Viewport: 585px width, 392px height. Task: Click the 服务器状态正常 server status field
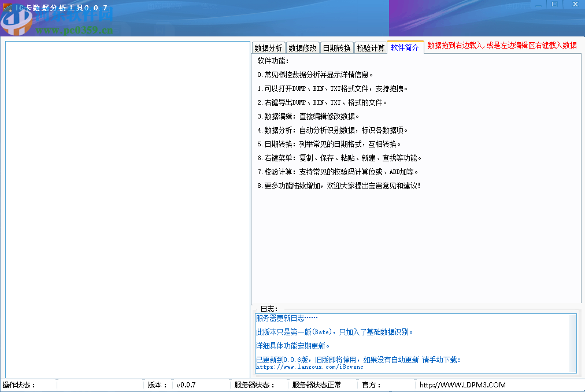coord(314,384)
